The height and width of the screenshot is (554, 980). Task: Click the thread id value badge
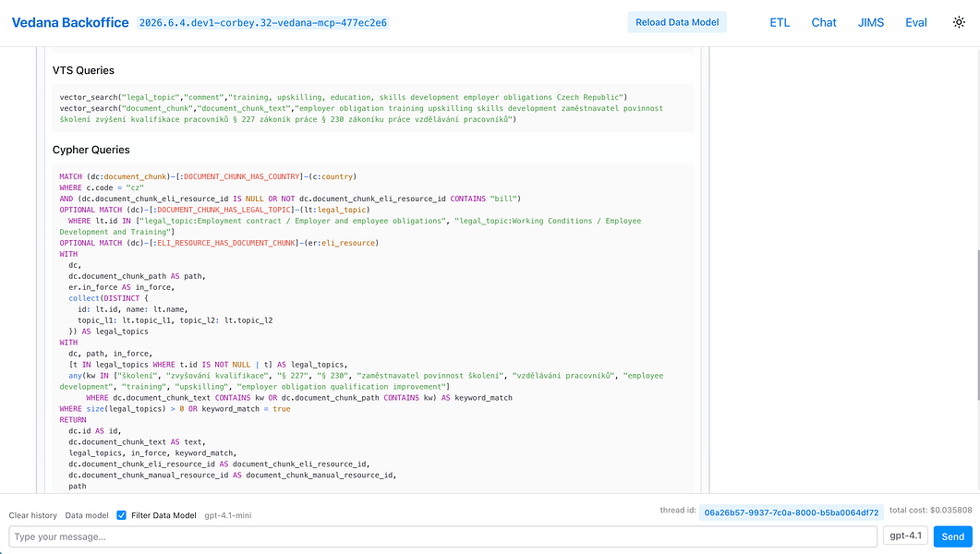coord(792,512)
